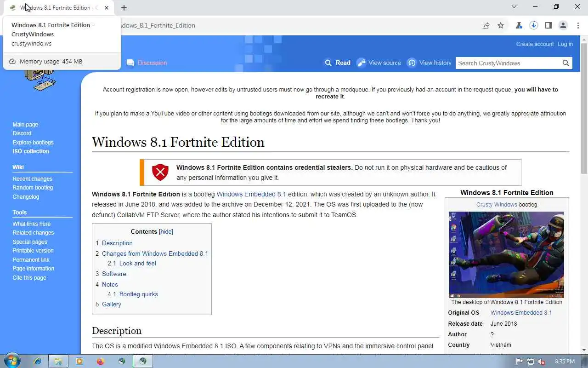Viewport: 588px width, 368px height.
Task: Open Recent changes in sidebar
Action: coord(32,179)
